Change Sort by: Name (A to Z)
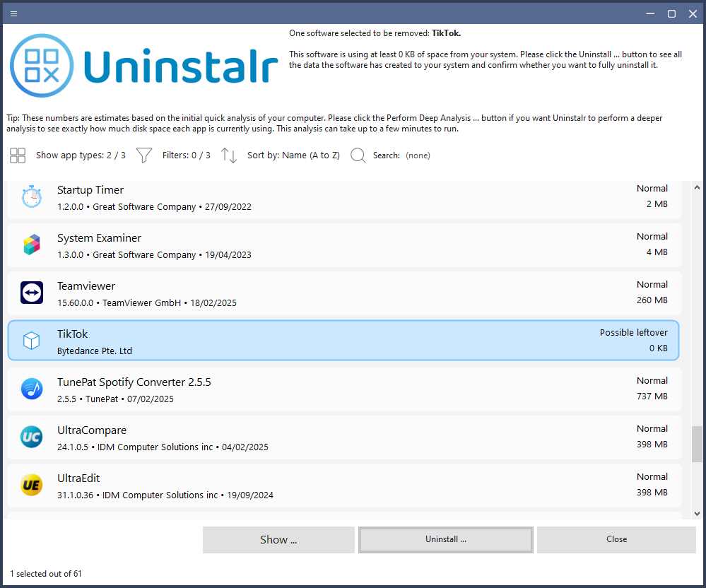Viewport: 706px width, 588px height. (x=293, y=155)
